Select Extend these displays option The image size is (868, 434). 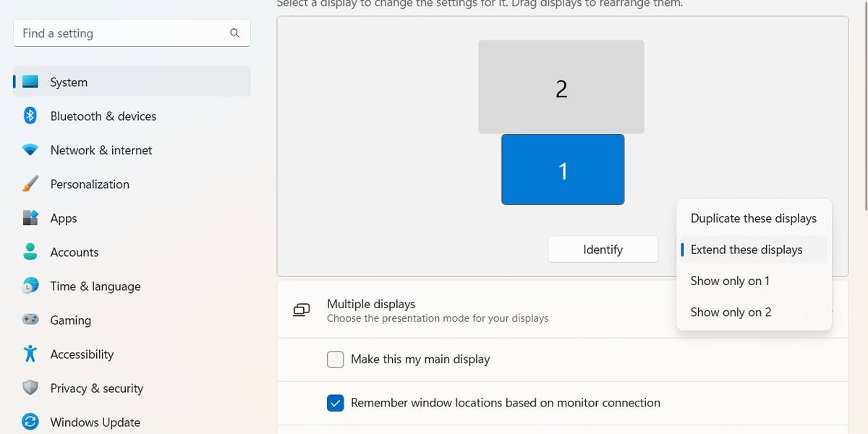tap(746, 250)
